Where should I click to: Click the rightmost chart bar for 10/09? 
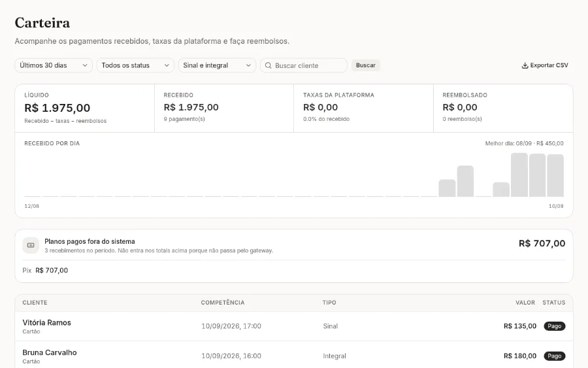click(555, 175)
